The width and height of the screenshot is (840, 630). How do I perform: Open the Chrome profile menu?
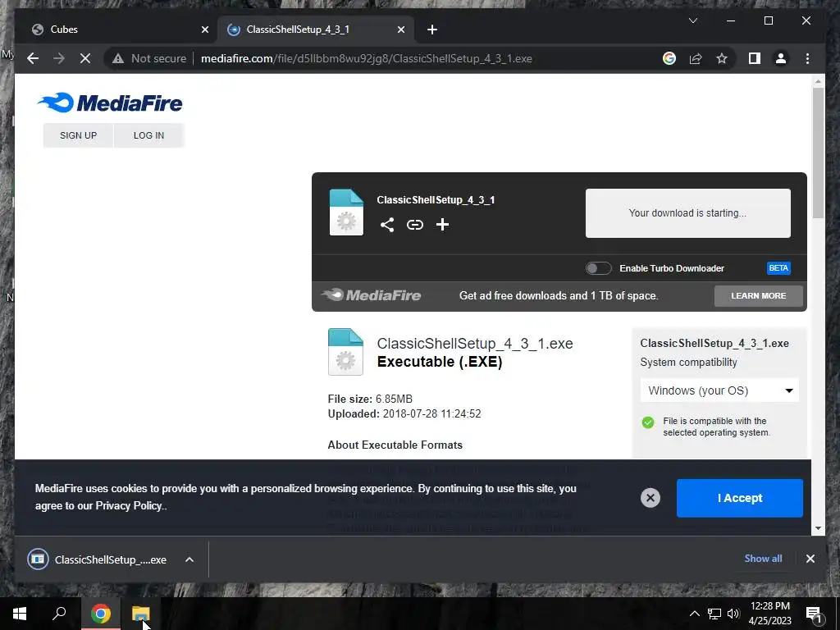pyautogui.click(x=781, y=58)
